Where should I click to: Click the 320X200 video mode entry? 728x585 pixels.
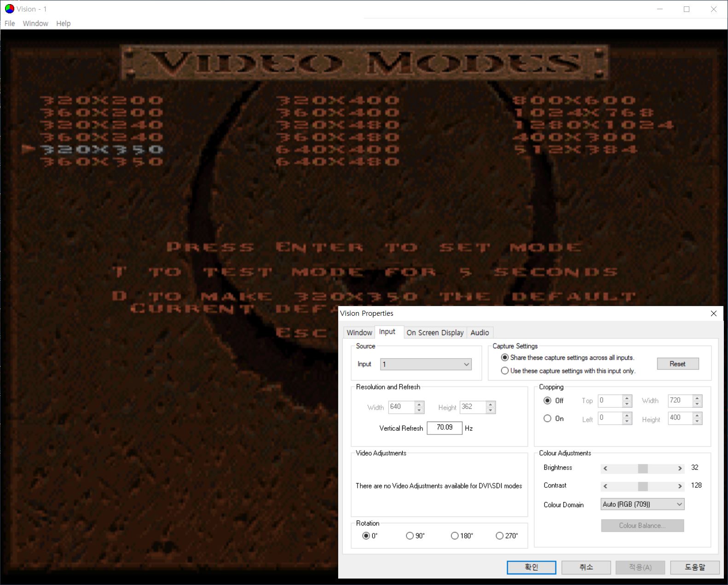(x=101, y=100)
